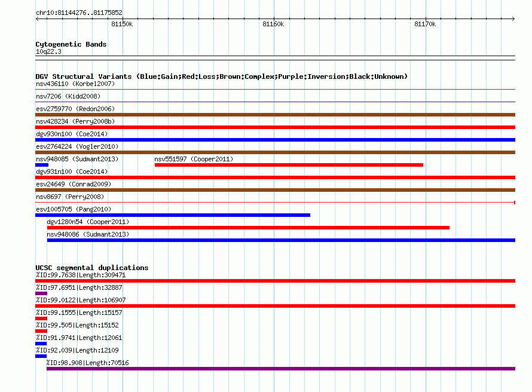Open variant nsv7206 (Kidd2008) label

pos(68,96)
